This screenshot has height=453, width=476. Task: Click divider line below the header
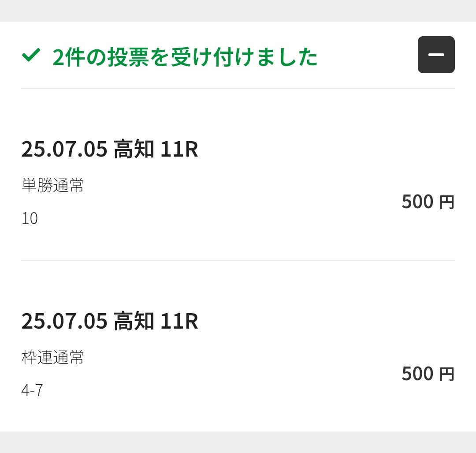tap(238, 88)
